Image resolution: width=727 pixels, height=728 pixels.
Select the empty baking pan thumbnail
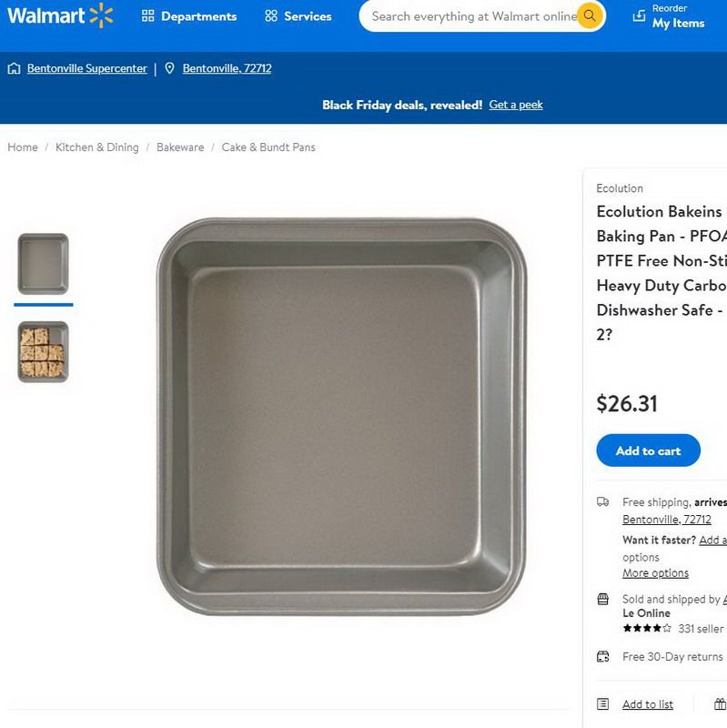tap(43, 264)
